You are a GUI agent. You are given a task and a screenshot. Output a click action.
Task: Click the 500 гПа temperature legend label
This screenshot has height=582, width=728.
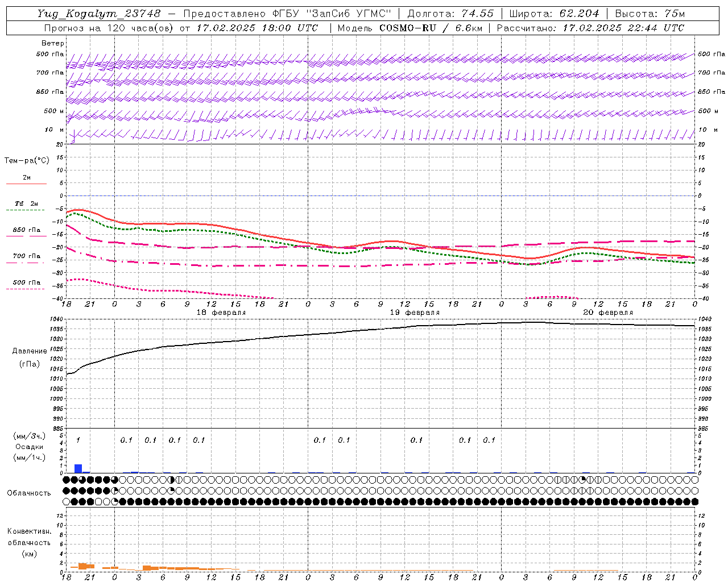pyautogui.click(x=27, y=282)
